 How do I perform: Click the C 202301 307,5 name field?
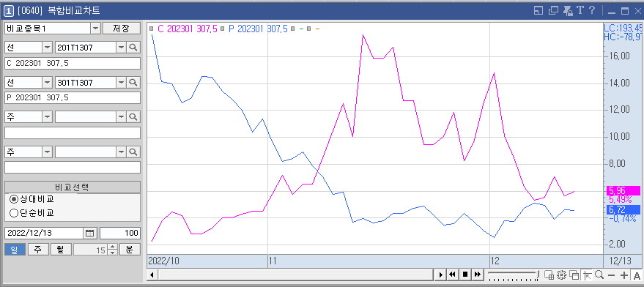[73, 63]
